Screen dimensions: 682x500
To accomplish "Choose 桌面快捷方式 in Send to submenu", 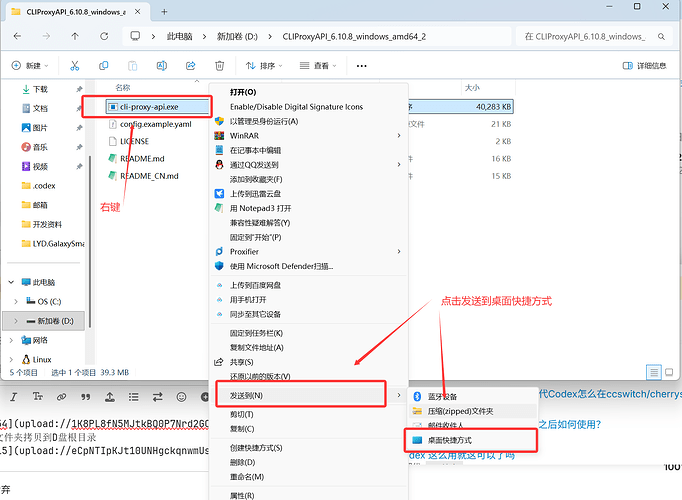I will 472,440.
